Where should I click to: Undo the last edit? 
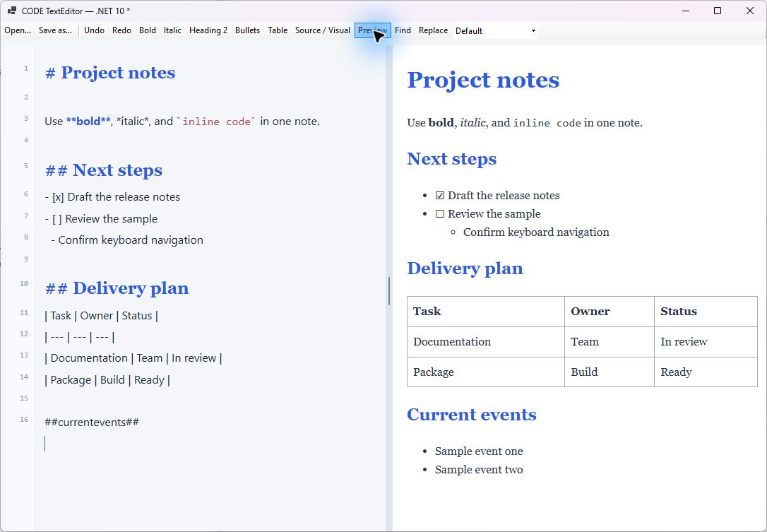[x=94, y=30]
